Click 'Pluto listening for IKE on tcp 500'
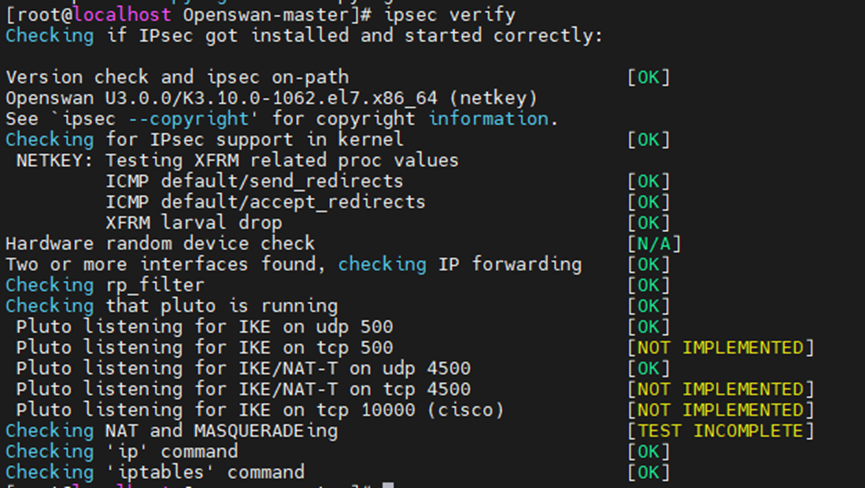This screenshot has height=488, width=865. point(205,348)
